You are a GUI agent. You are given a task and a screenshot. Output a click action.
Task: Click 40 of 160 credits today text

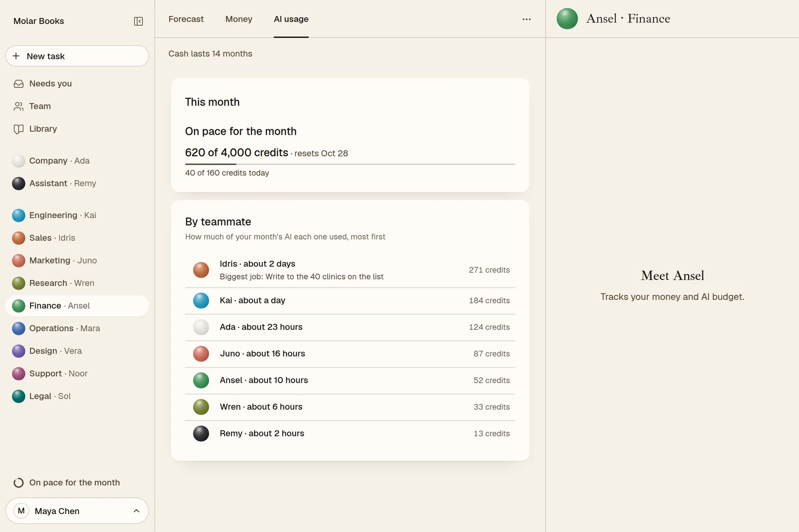pyautogui.click(x=227, y=173)
